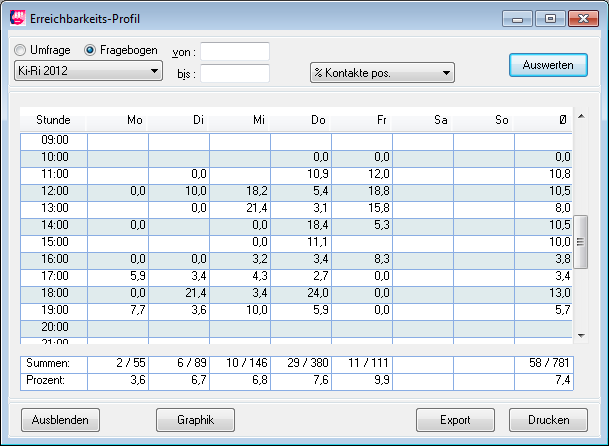Image resolution: width=609 pixels, height=446 pixels.
Task: Expand the % Kontakte pos. dropdown
Action: point(382,72)
